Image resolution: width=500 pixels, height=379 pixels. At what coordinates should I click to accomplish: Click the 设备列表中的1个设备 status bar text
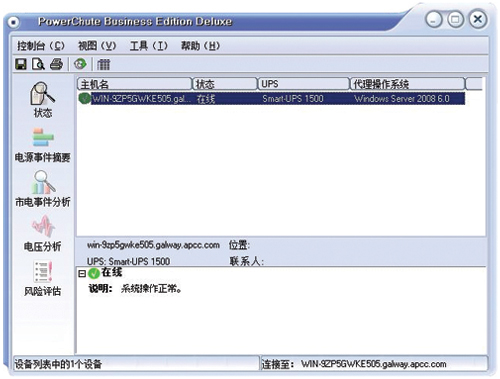(x=58, y=364)
